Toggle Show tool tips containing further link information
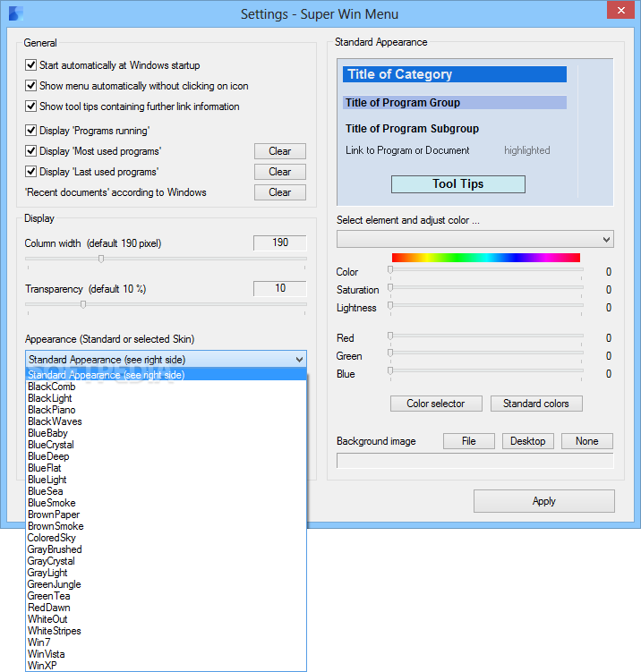 tap(30, 106)
